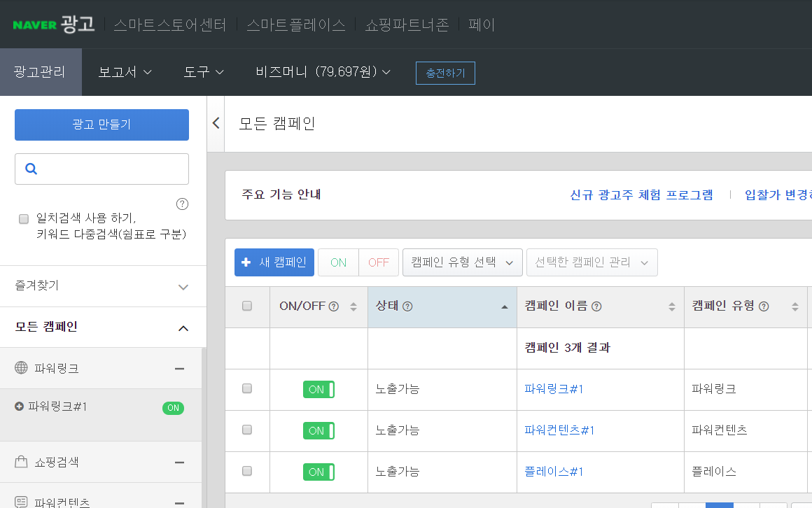This screenshot has height=508, width=812.
Task: Sort by 캠페인 이름 column arrows
Action: pyautogui.click(x=672, y=306)
